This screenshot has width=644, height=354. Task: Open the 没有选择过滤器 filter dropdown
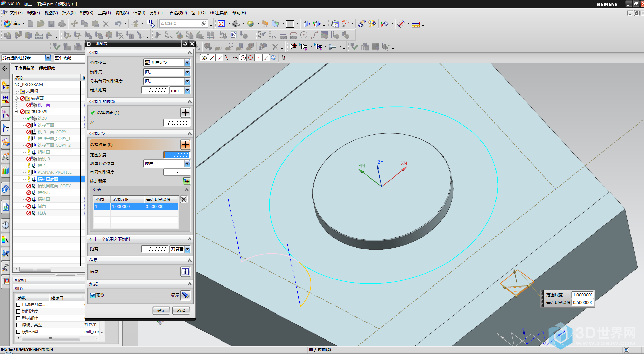(x=48, y=58)
